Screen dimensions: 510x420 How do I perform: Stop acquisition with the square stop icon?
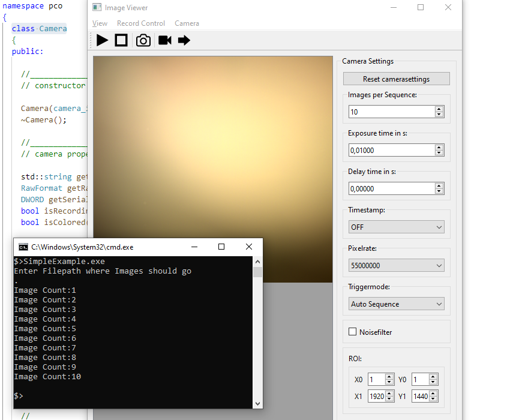[121, 40]
